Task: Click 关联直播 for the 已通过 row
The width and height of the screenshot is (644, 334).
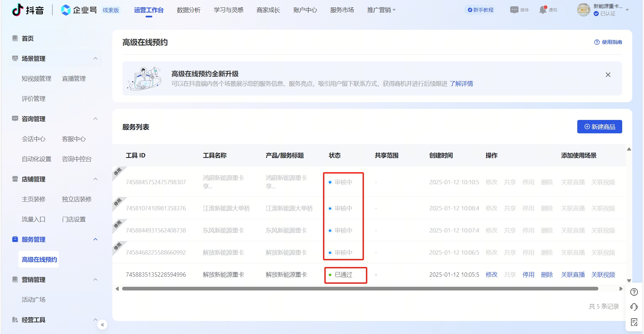Action: 573,275
